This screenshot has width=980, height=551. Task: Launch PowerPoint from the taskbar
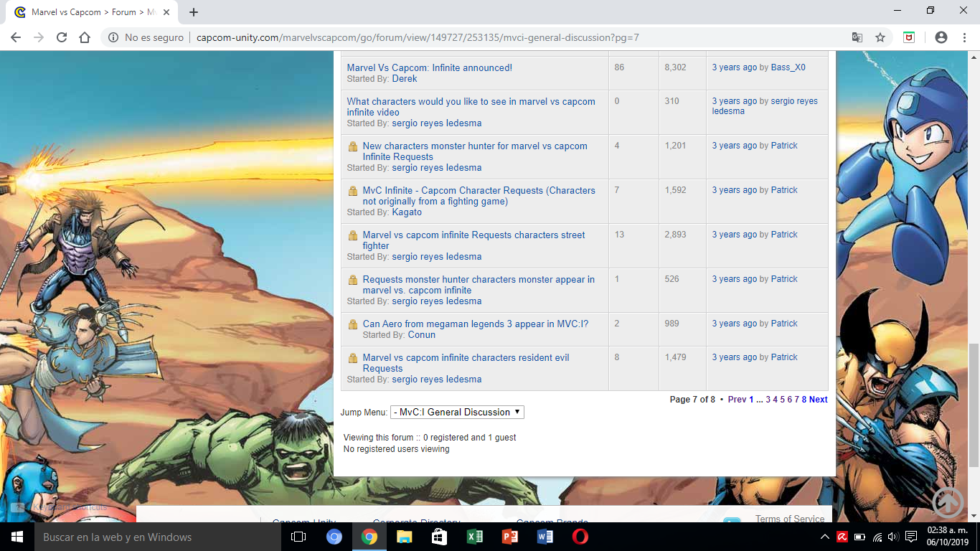click(510, 537)
